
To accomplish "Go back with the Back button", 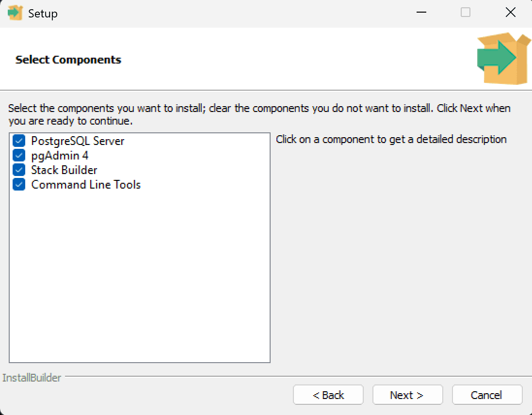I will tap(328, 395).
